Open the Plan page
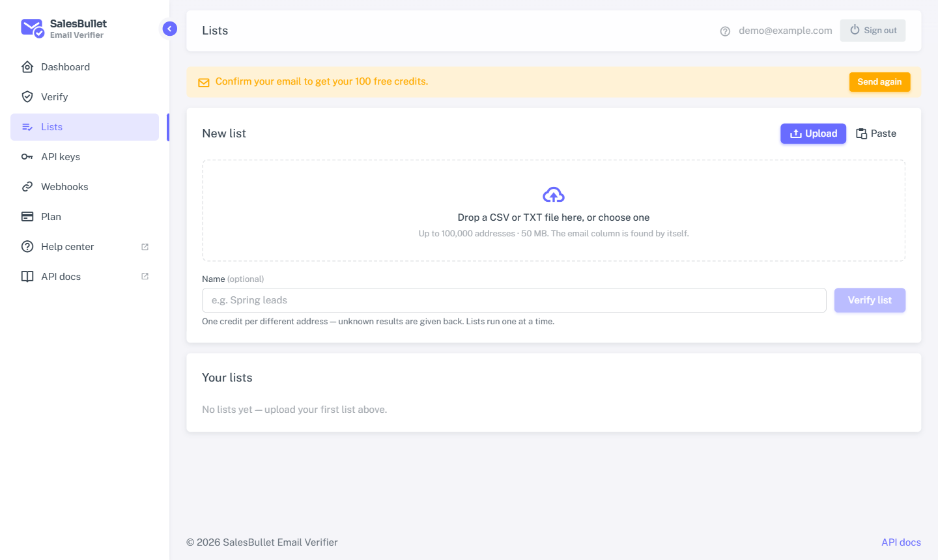Viewport: 938px width, 560px height. pyautogui.click(x=85, y=217)
